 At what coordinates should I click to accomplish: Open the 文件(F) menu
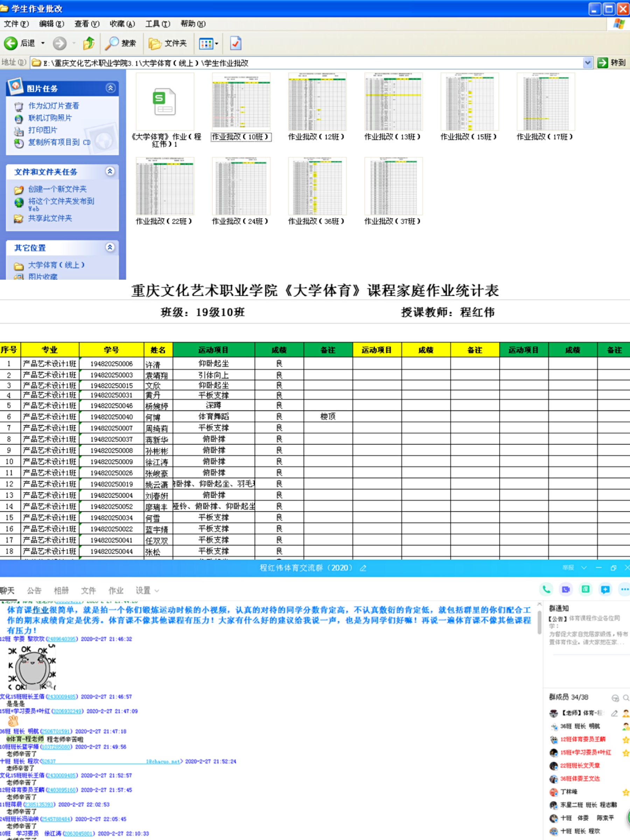[x=16, y=24]
